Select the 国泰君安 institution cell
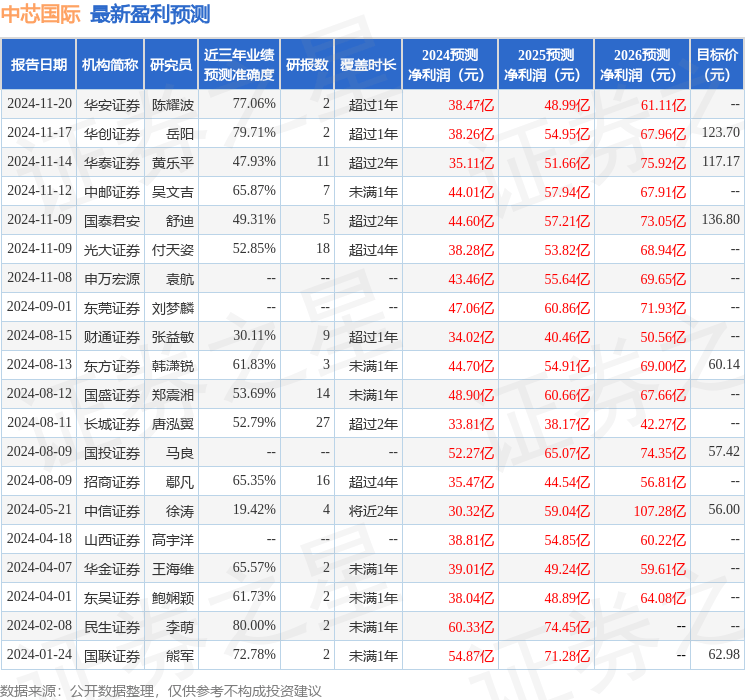 pyautogui.click(x=112, y=221)
